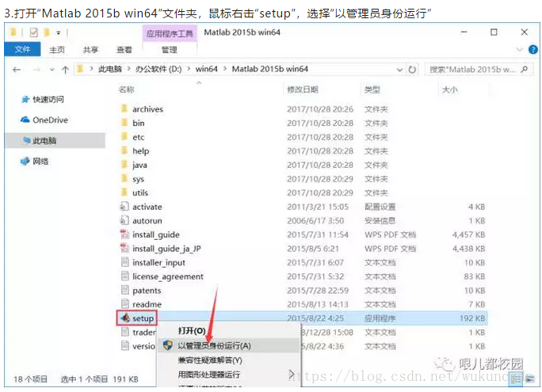Select the readme file name
542x392 pixels.
coord(147,304)
